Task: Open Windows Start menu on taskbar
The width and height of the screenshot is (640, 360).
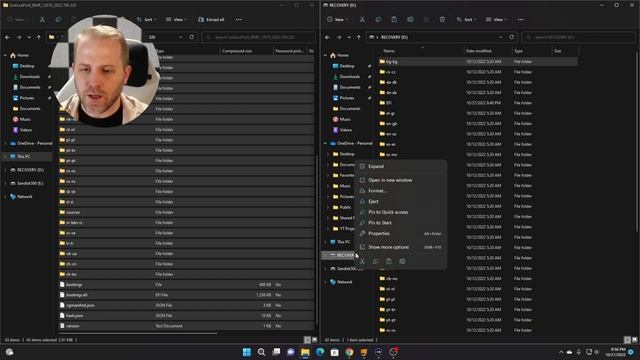Action: pyautogui.click(x=247, y=352)
